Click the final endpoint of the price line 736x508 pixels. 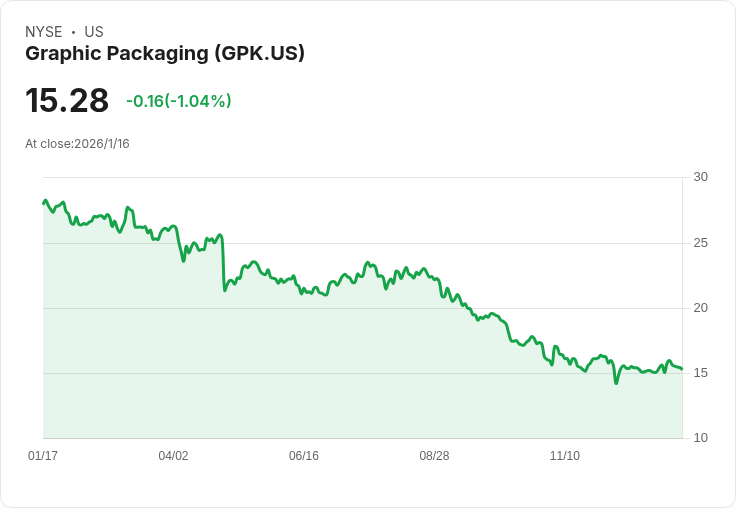click(x=682, y=369)
